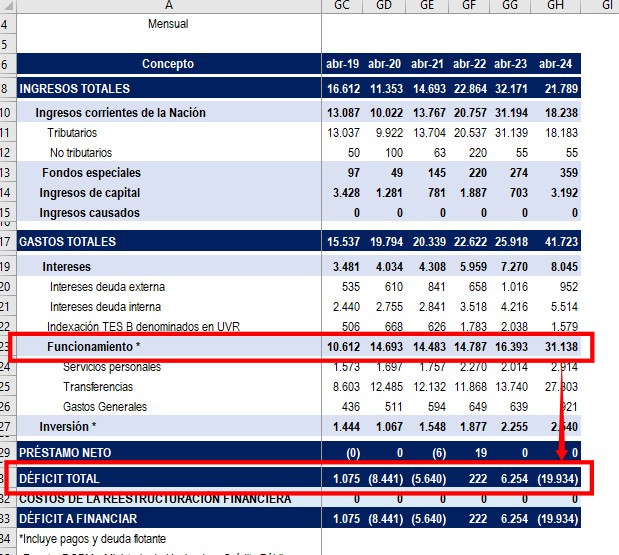Click Fondos especiales value 359

[568, 172]
